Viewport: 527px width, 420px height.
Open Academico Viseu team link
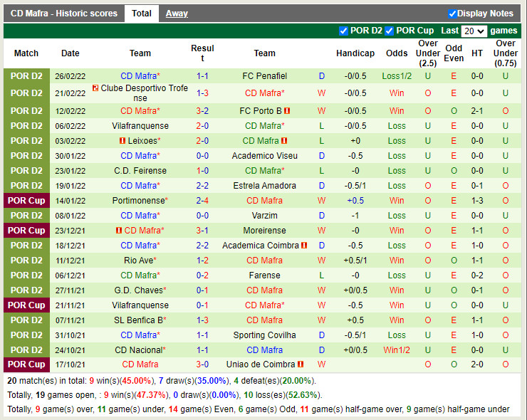[x=264, y=156]
